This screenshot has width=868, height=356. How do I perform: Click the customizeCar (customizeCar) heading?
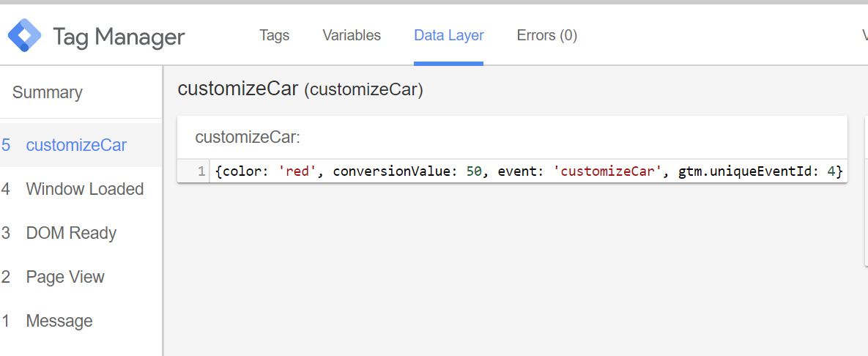point(300,89)
